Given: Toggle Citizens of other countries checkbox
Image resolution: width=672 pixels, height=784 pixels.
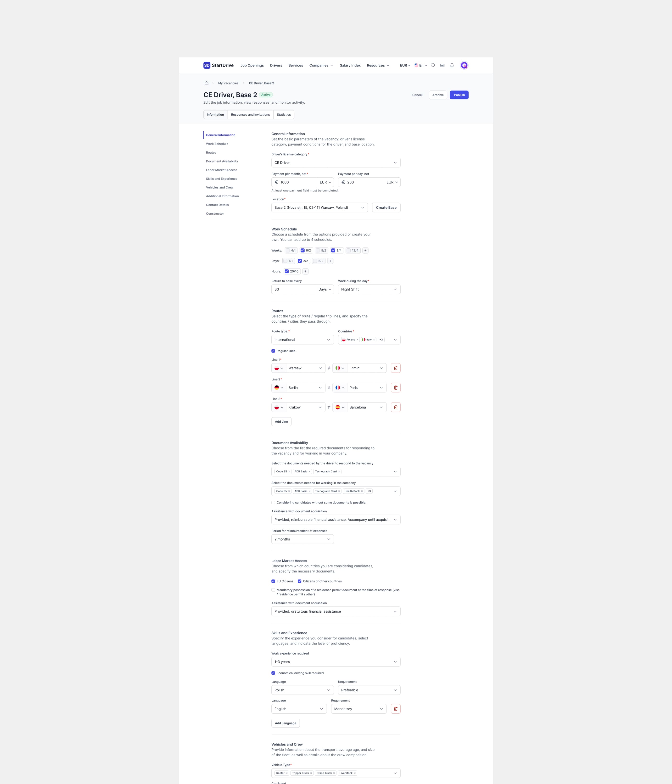Looking at the screenshot, I should 300,581.
